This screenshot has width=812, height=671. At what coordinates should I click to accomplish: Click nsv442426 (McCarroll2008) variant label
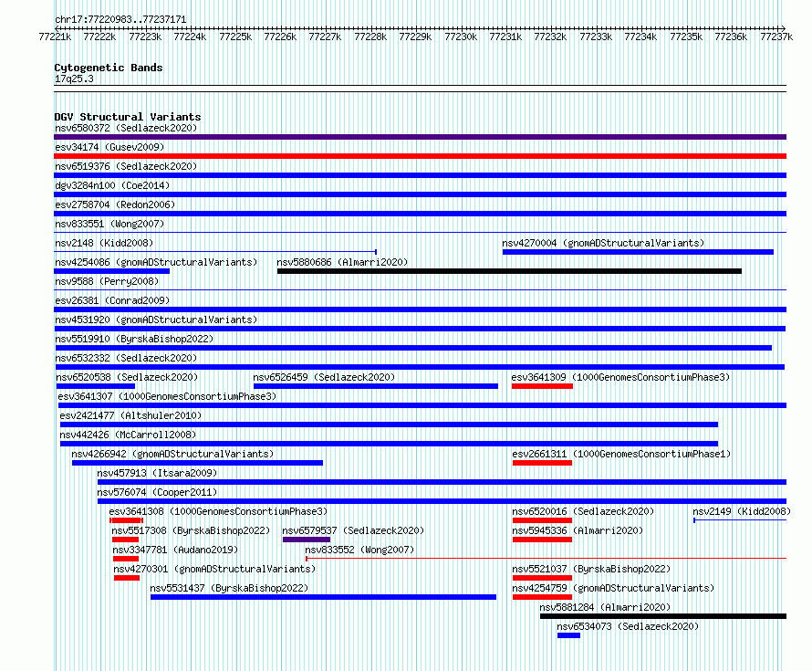coord(128,435)
